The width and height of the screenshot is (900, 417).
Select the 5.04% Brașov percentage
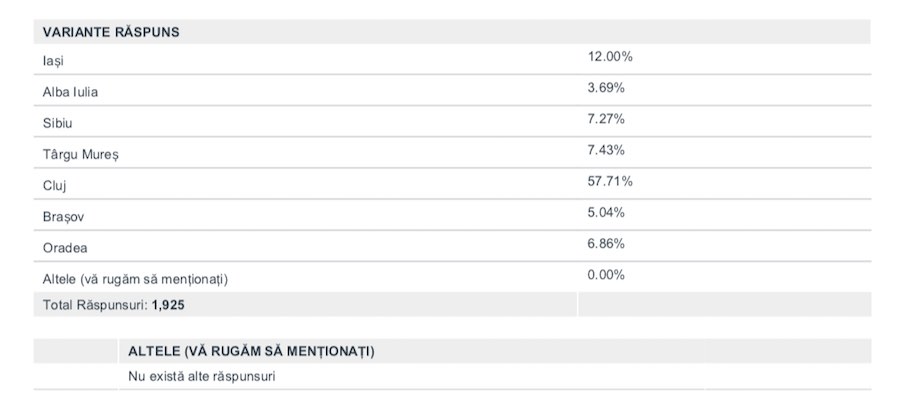pos(606,213)
